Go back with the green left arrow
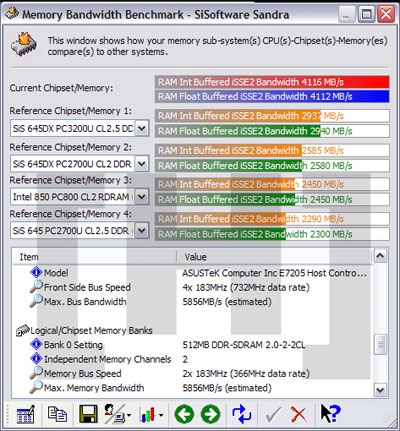Image resolution: width=400 pixels, height=431 pixels. tap(184, 414)
